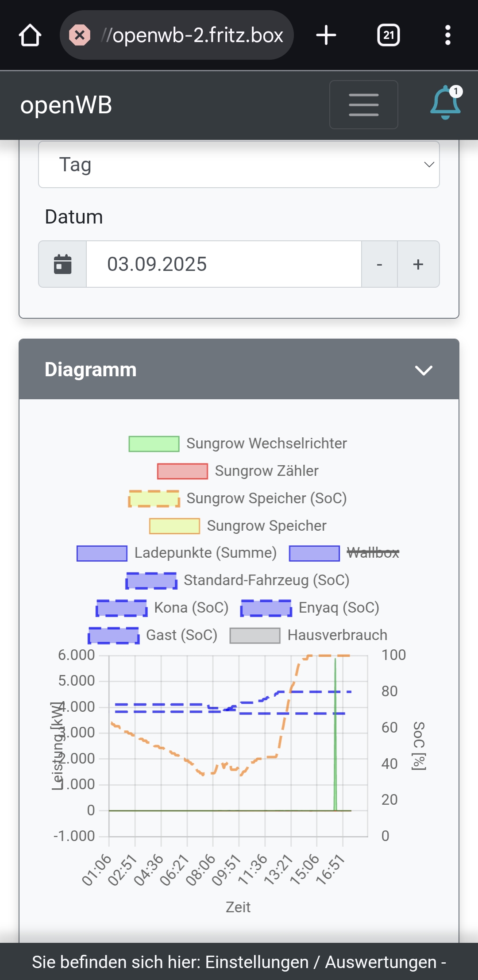The height and width of the screenshot is (980, 478).
Task: Click the openWB brand link
Action: click(66, 105)
